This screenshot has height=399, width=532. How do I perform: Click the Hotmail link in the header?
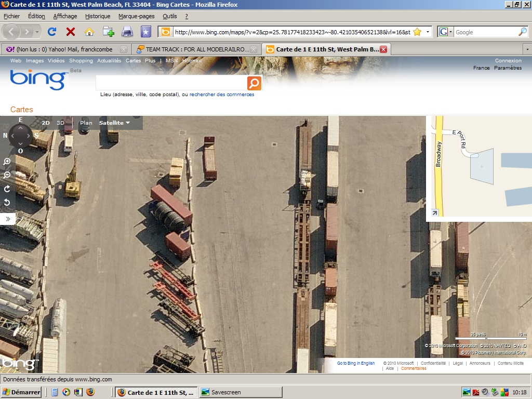tap(192, 60)
